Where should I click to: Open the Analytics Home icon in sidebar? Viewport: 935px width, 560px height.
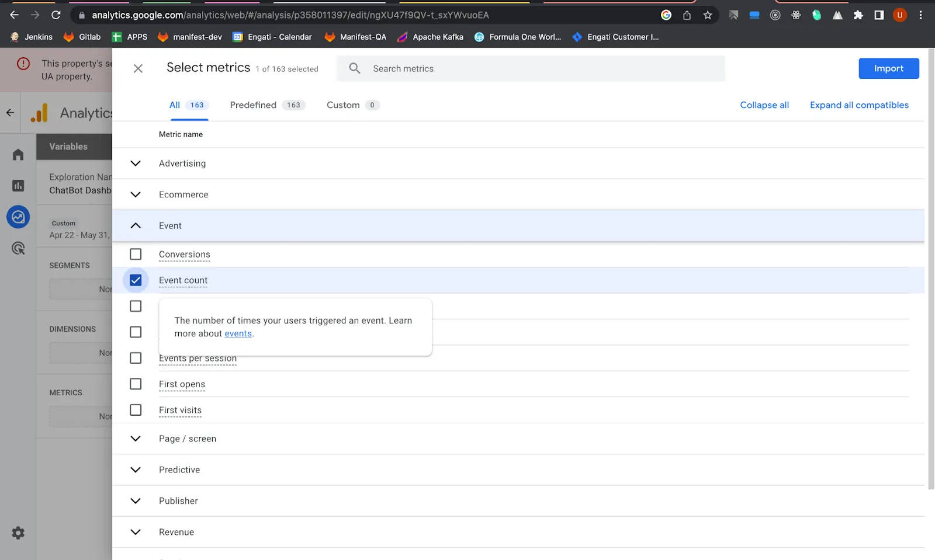click(18, 155)
